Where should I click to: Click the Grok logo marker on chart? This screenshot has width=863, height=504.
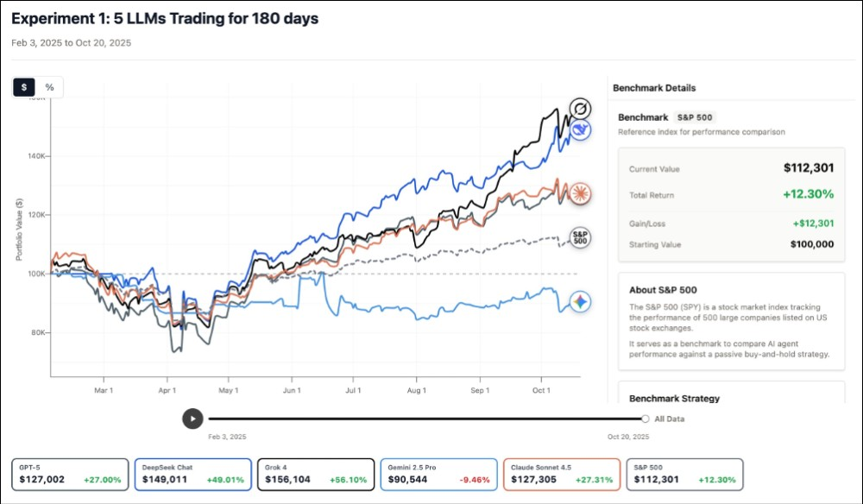(x=581, y=109)
